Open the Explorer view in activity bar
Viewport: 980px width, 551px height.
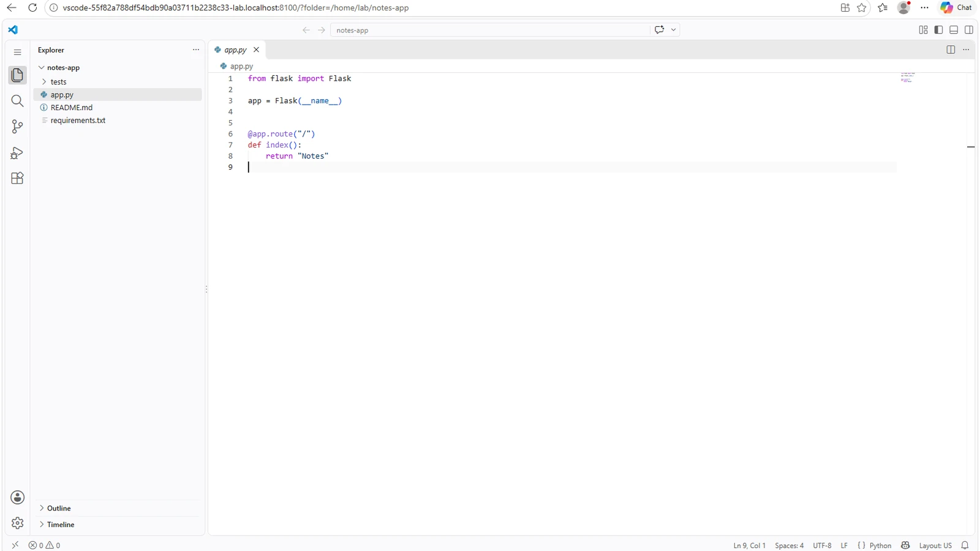[x=17, y=75]
